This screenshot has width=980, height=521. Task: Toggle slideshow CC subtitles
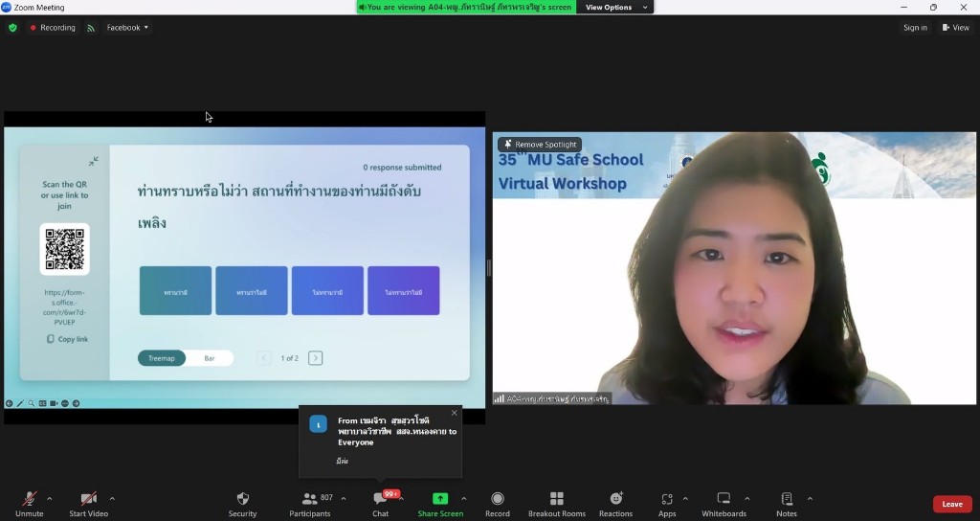[42, 403]
